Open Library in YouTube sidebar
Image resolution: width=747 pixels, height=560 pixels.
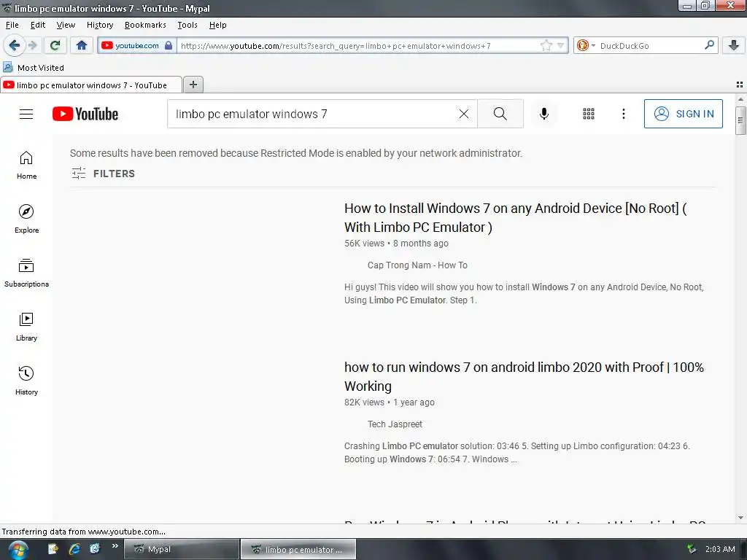point(26,327)
